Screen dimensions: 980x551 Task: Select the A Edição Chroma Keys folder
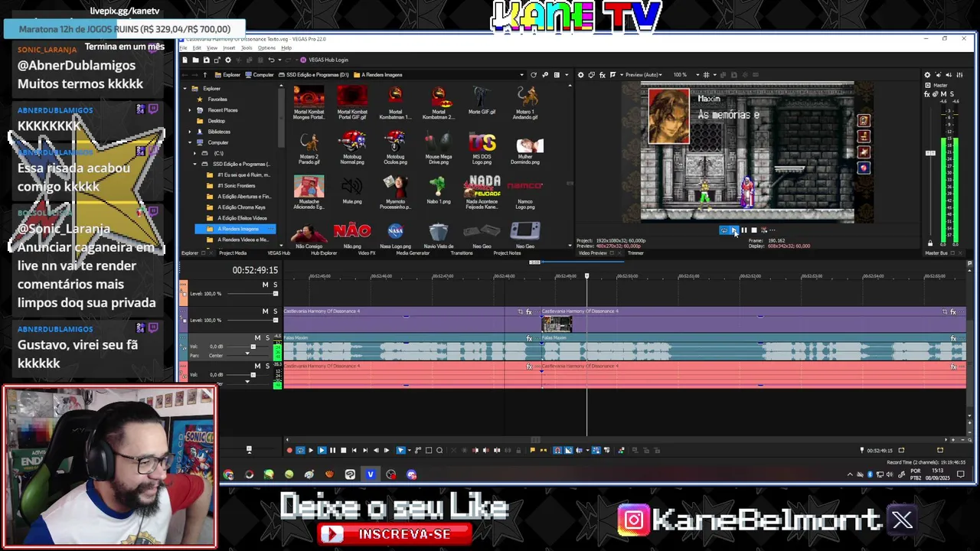[x=240, y=207]
